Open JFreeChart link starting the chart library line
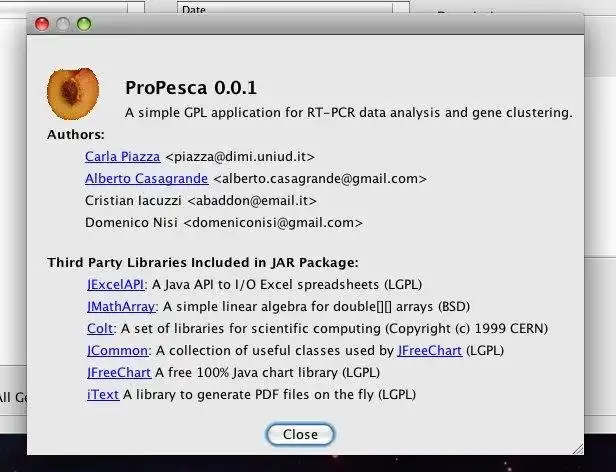616x472 pixels. (x=119, y=372)
